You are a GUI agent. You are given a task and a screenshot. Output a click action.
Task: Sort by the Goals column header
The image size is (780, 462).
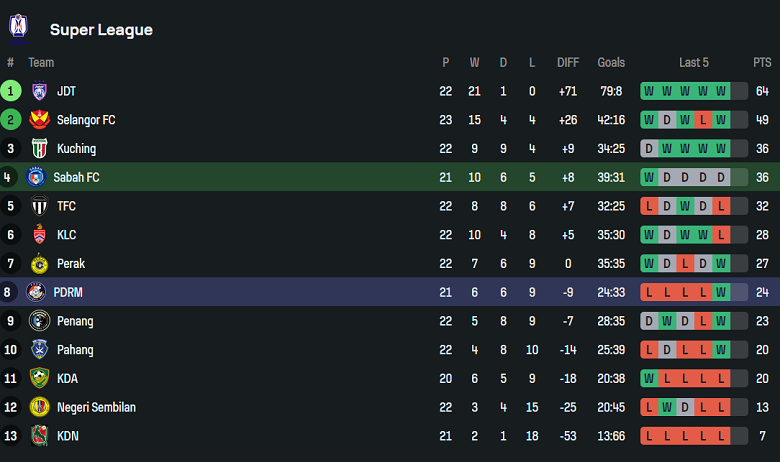611,62
